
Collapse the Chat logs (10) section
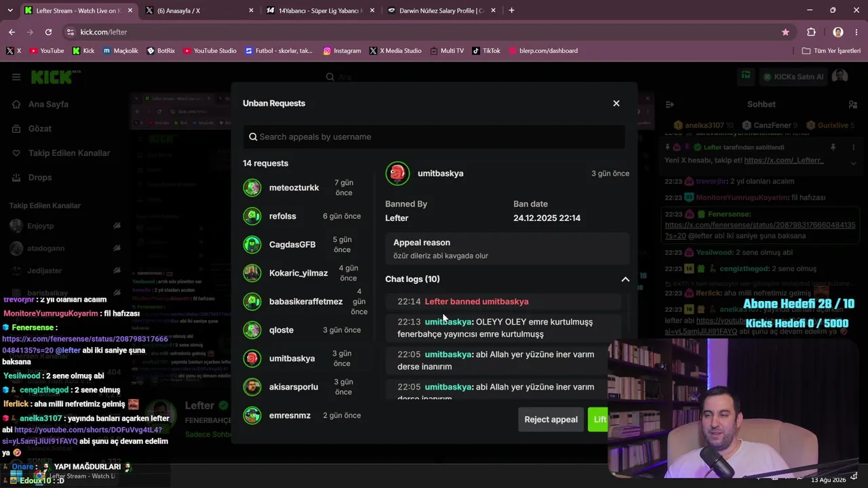[x=625, y=279]
